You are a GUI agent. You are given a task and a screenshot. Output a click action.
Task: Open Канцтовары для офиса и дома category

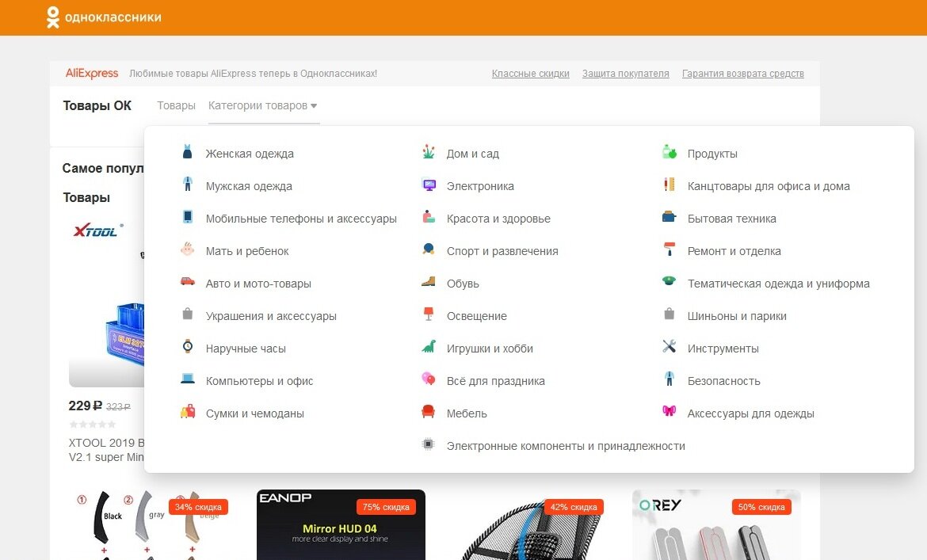769,186
